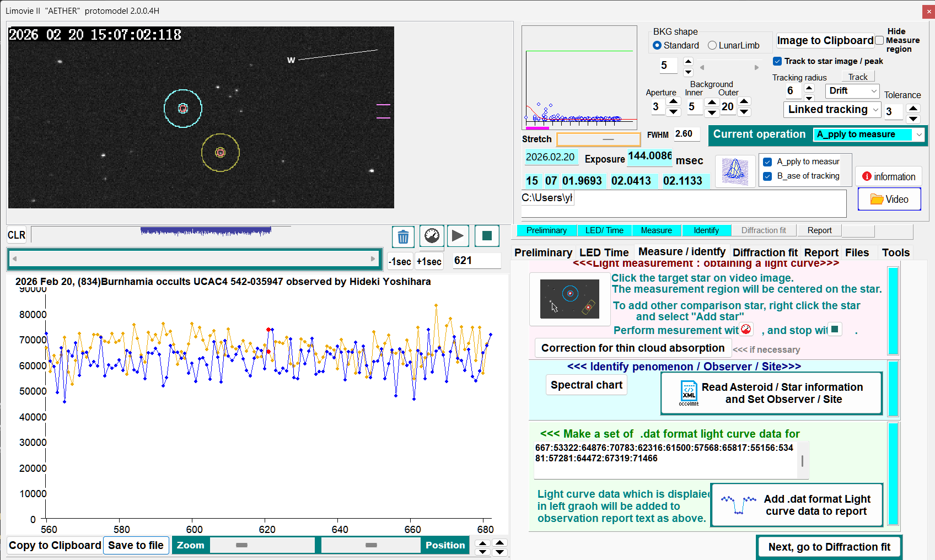Click Read Asteroid / Star information XML button
The height and width of the screenshot is (560, 935).
click(x=771, y=394)
